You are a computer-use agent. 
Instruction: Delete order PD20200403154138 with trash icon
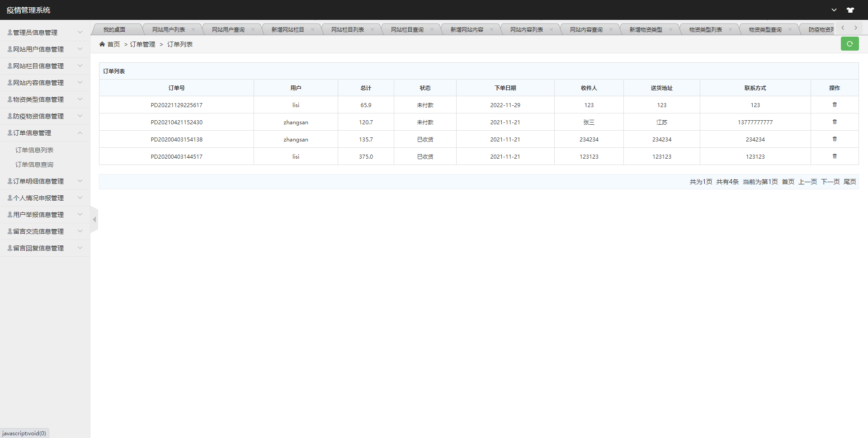click(835, 139)
